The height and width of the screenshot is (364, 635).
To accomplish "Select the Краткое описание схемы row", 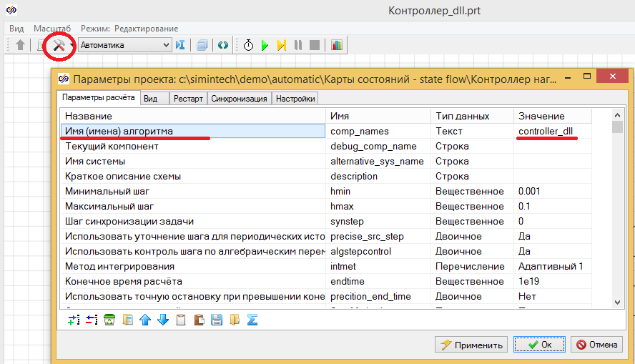I will [x=193, y=176].
